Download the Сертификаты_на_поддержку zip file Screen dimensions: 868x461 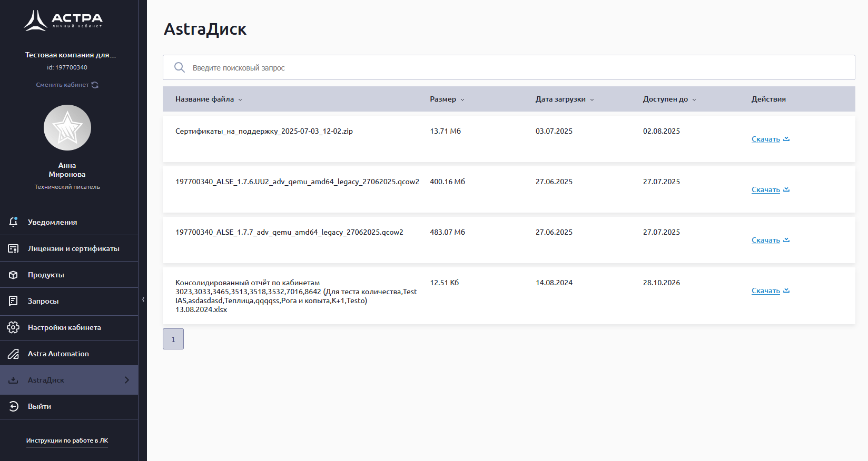point(770,139)
